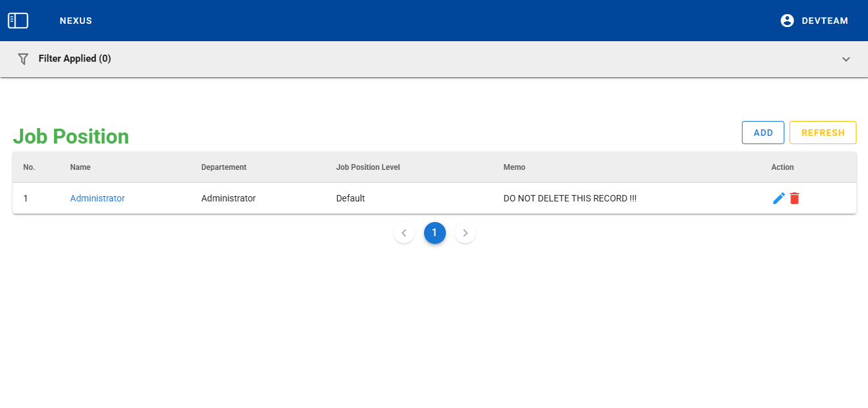Click the funnel filter icon
Viewport: 868px width, 408px height.
click(x=23, y=59)
